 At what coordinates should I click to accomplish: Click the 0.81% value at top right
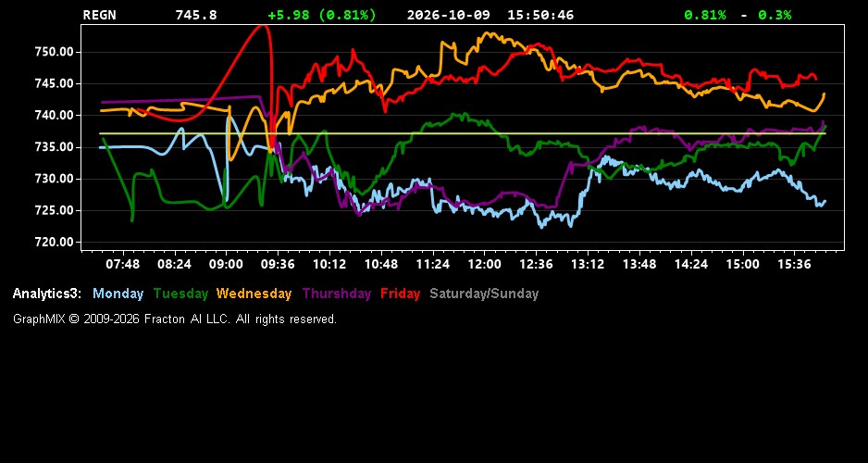pyautogui.click(x=705, y=15)
